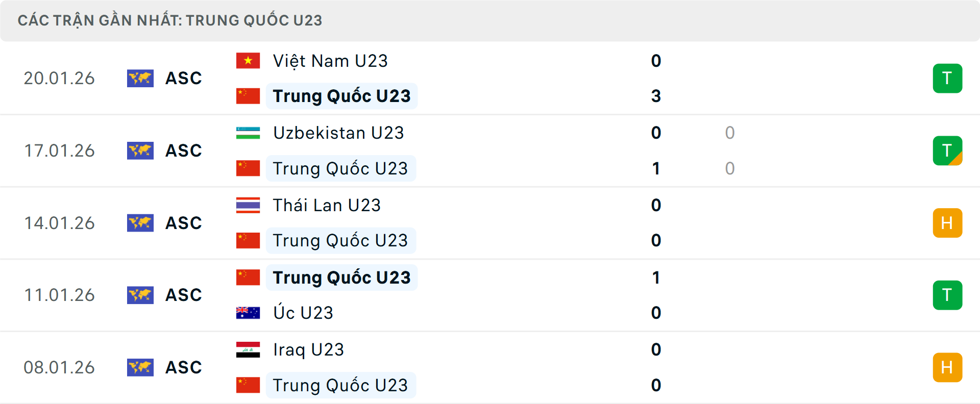
Task: Click the Australia U23 flag icon
Action: [x=248, y=312]
